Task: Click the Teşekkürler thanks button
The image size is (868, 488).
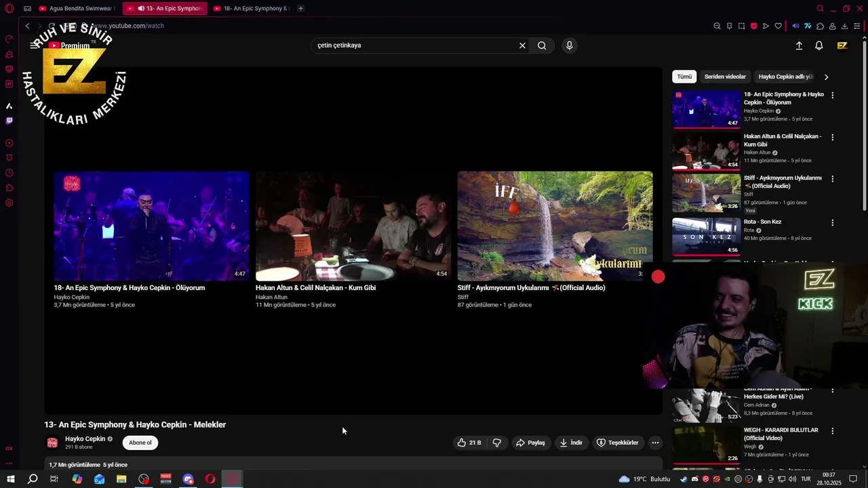Action: click(617, 443)
